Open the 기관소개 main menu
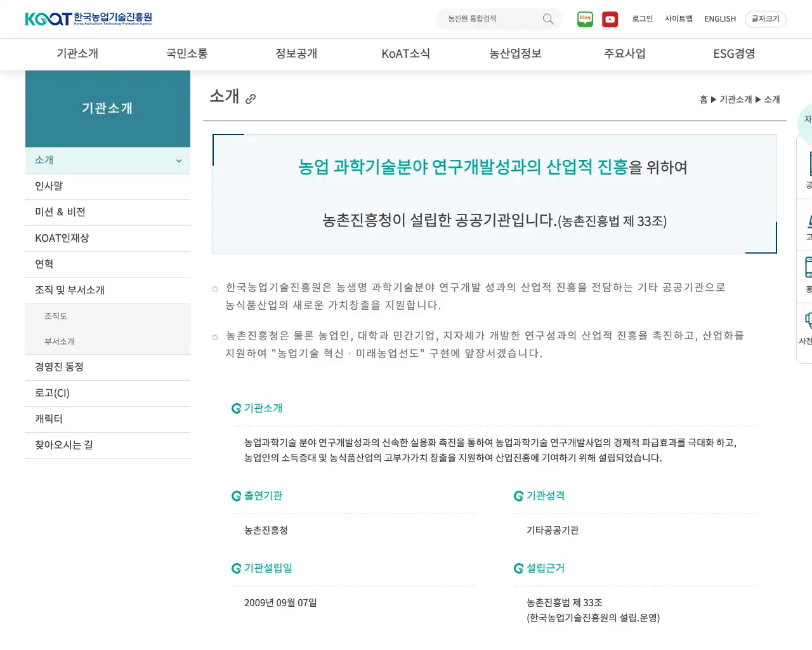 click(x=77, y=54)
